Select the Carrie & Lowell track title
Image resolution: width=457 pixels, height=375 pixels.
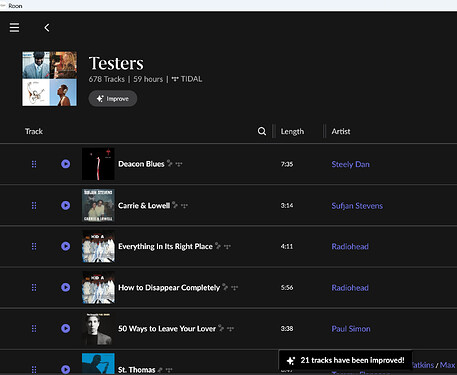[144, 205]
